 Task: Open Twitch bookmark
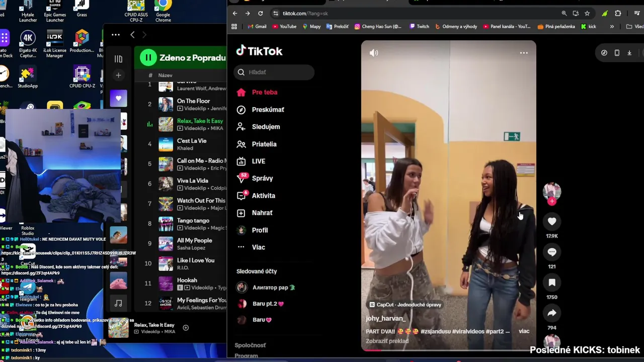tap(419, 27)
